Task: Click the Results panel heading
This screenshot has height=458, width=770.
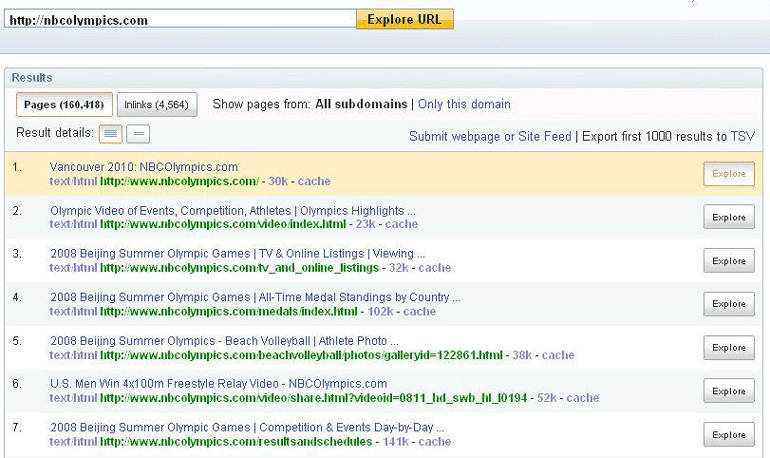Action: pos(32,78)
